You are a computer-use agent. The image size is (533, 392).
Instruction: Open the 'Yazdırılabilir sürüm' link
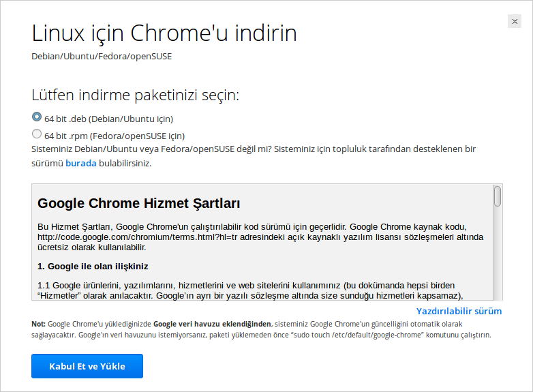pos(459,311)
